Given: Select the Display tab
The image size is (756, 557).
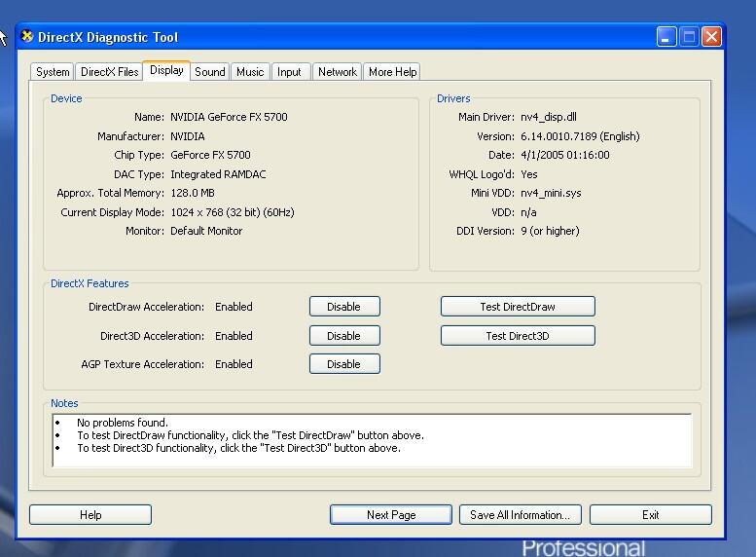Looking at the screenshot, I should point(166,70).
